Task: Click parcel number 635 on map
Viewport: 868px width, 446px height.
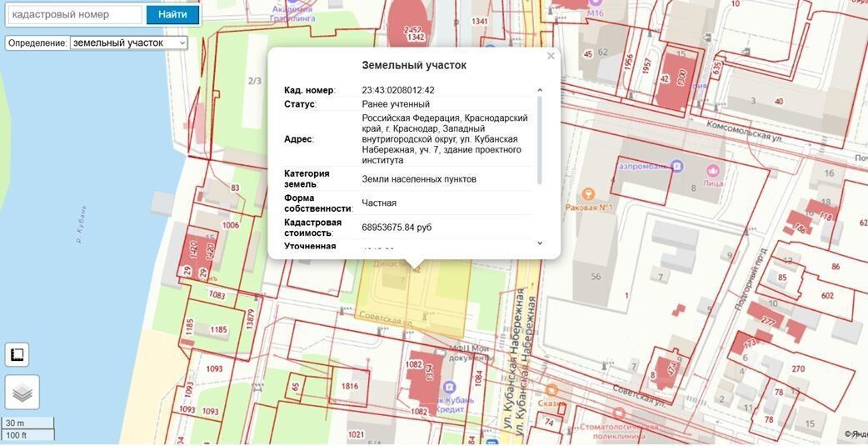Action: click(718, 68)
